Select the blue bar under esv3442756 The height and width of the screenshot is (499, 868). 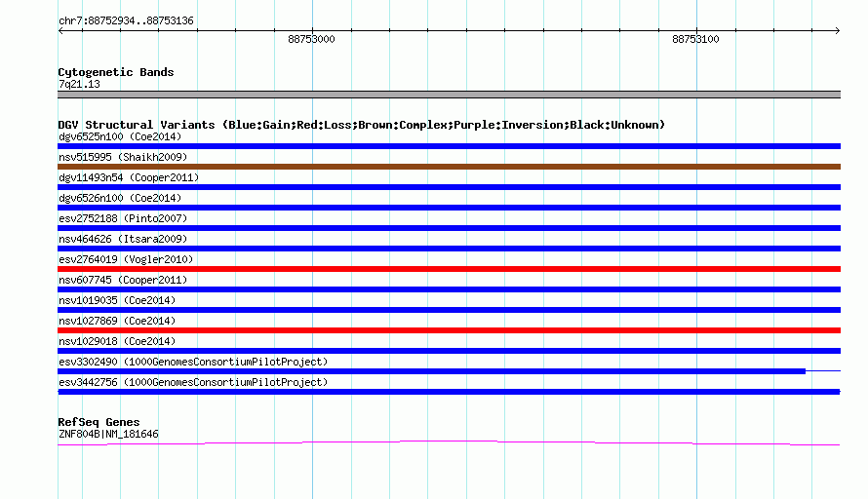coord(449,392)
